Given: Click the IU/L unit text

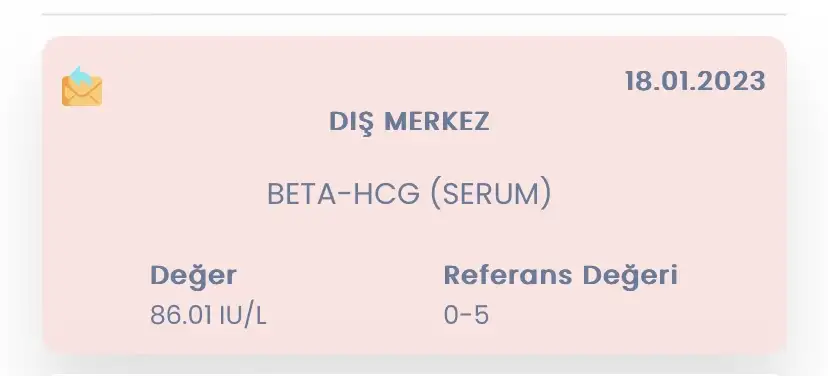Looking at the screenshot, I should pyautogui.click(x=243, y=316).
